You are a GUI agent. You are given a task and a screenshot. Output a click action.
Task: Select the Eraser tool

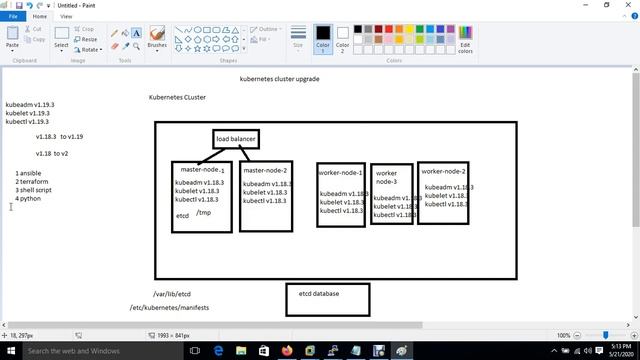(114, 46)
